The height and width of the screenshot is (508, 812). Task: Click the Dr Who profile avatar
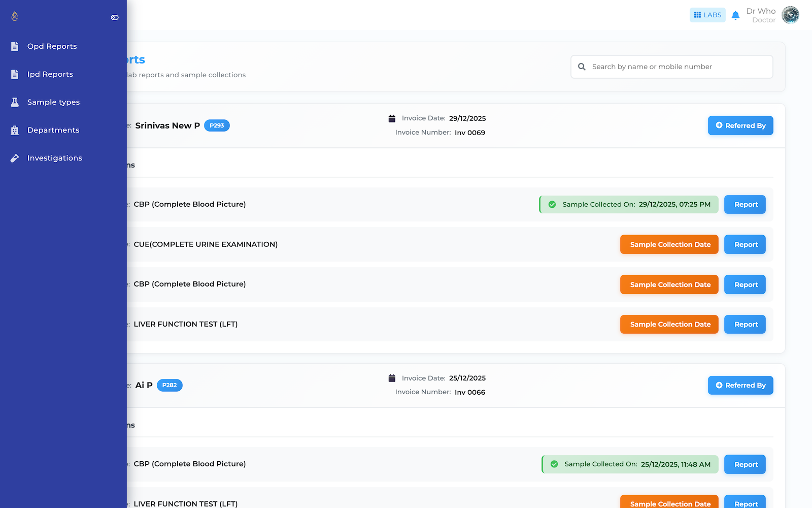[790, 15]
